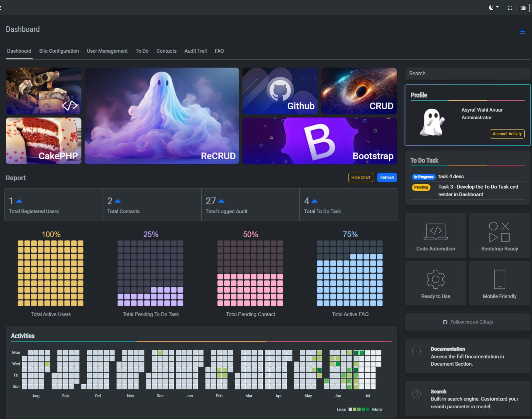Viewport: 532px width, 419px height.
Task: Open the Audit Trail tab
Action: click(195, 51)
